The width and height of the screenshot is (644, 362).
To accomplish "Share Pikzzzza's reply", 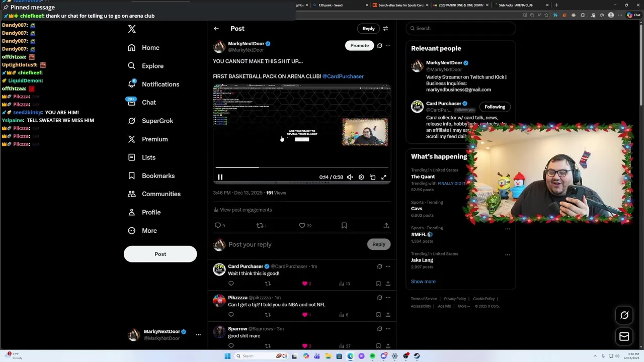I will pos(388,315).
